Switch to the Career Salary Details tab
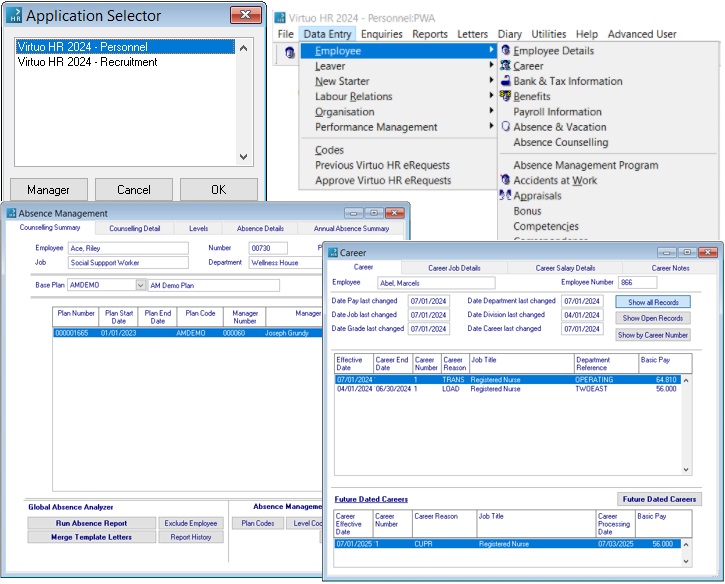Screen dimensions: 725x584 pos(565,268)
